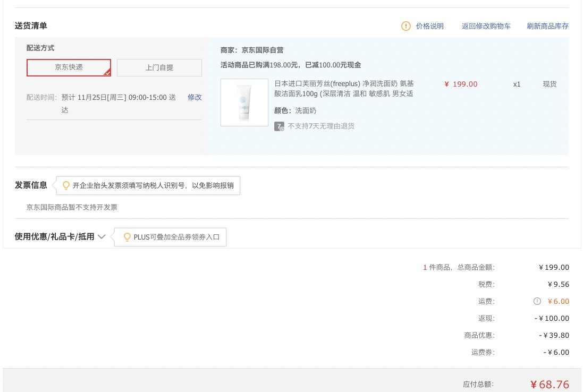Select 上门自提 pickup option
Viewport: 583px width, 392px height.
click(159, 67)
